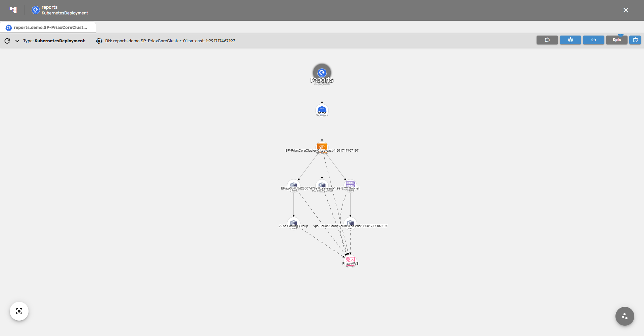The width and height of the screenshot is (644, 336).
Task: Select the reports Deployment node
Action: click(322, 73)
